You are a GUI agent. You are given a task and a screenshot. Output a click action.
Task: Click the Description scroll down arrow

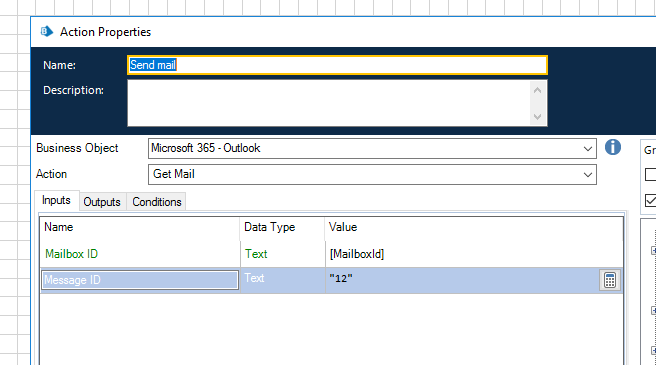point(538,117)
